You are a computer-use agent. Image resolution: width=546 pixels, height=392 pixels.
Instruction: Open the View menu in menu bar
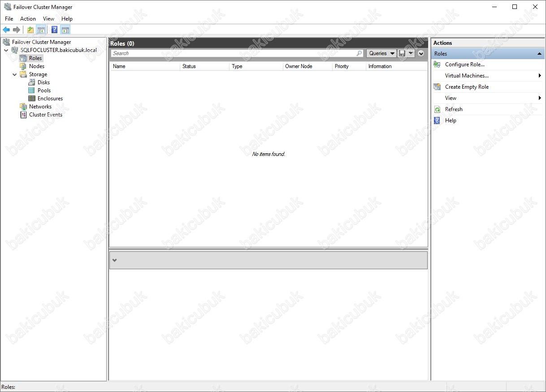48,19
